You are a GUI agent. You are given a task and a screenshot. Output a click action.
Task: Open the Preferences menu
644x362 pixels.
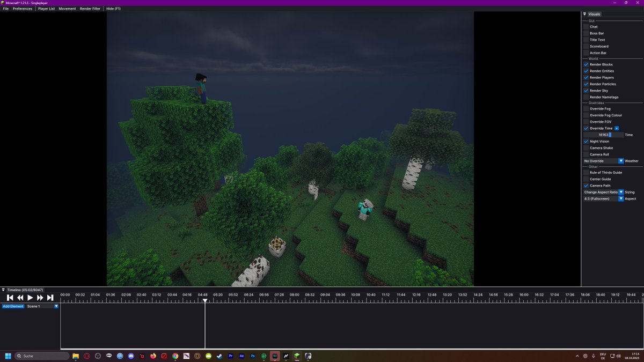tap(23, 9)
